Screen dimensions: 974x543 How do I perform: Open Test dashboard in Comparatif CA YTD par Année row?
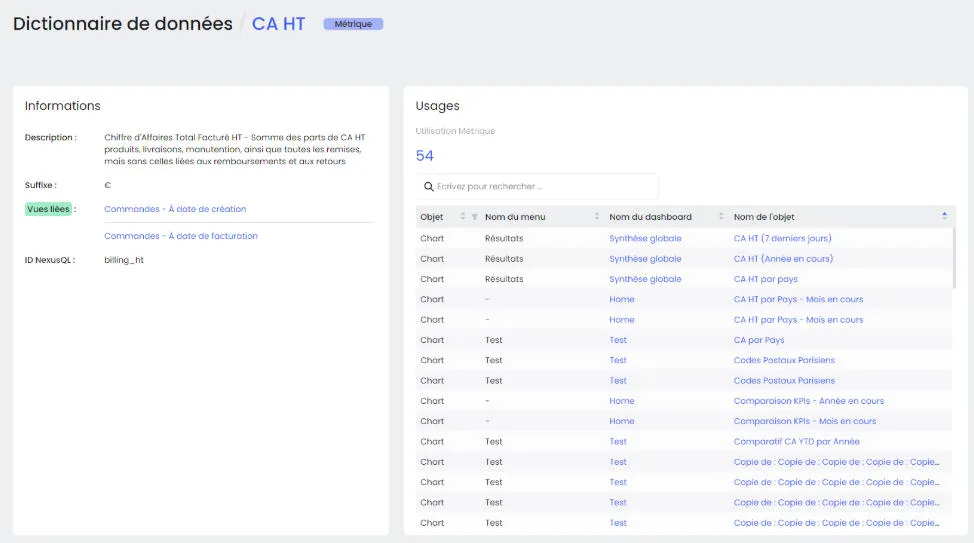(618, 442)
